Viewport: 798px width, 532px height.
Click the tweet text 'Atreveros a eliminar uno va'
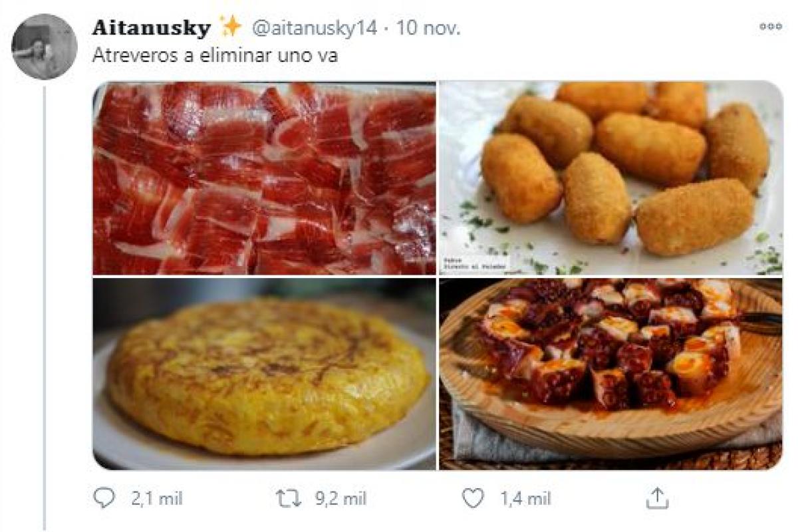click(214, 55)
